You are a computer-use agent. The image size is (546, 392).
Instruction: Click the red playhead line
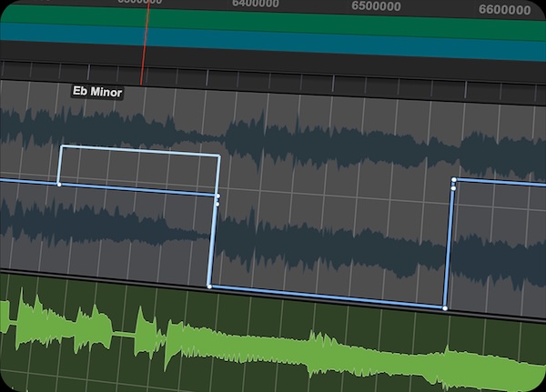pyautogui.click(x=143, y=45)
